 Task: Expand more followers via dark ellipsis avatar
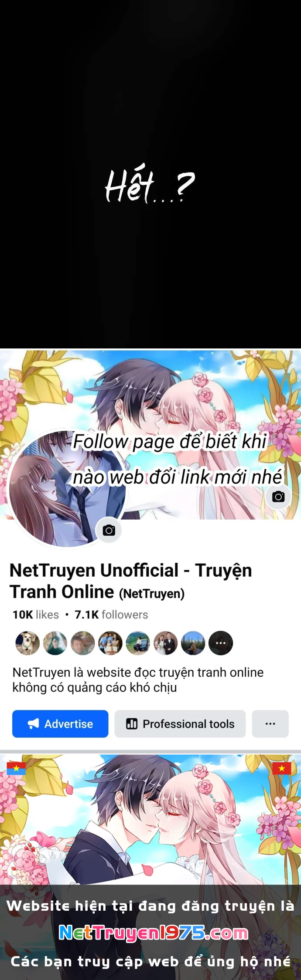pyautogui.click(x=221, y=643)
